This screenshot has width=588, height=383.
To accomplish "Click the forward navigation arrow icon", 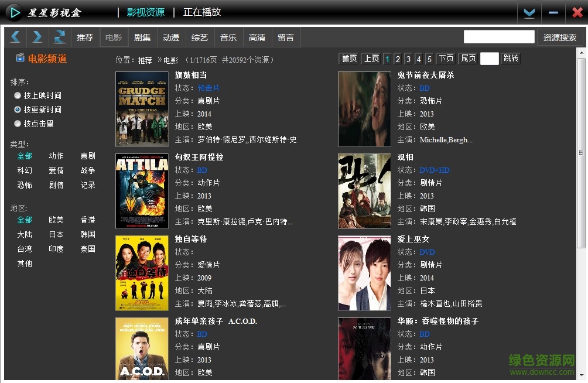I will click(x=37, y=37).
